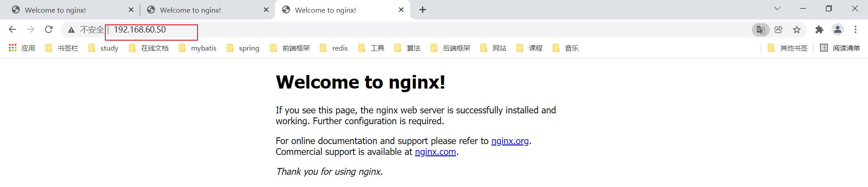Open Chrome three-dot menu

(x=855, y=29)
